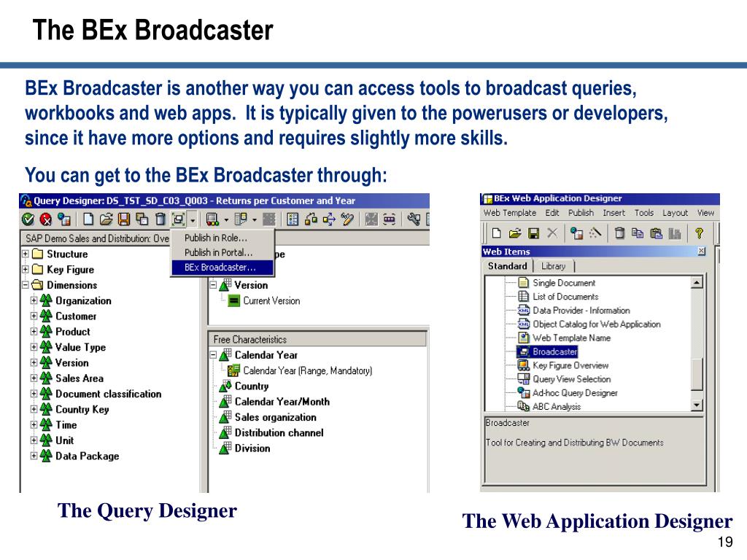
Task: Click the Save As copy icon in Query Designer
Action: [x=142, y=219]
